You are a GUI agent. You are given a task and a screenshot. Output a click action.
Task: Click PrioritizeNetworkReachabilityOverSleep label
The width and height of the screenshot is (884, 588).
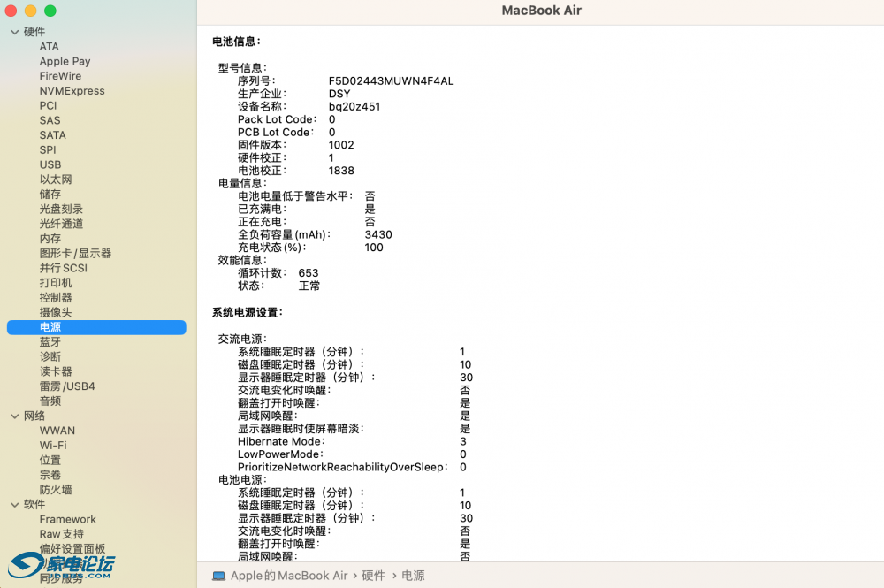pos(343,468)
